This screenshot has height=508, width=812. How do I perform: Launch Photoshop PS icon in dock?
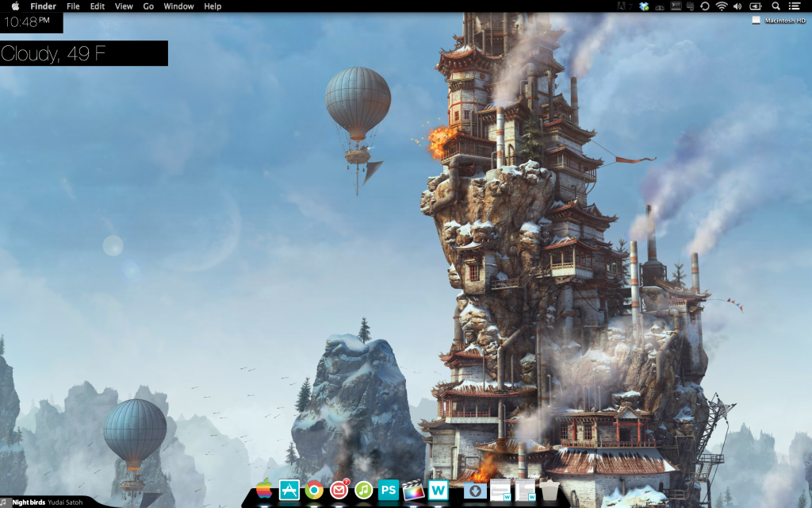pyautogui.click(x=389, y=489)
